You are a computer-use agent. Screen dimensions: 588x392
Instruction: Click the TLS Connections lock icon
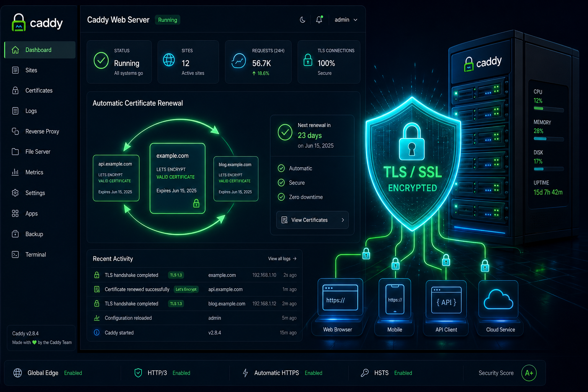point(308,60)
